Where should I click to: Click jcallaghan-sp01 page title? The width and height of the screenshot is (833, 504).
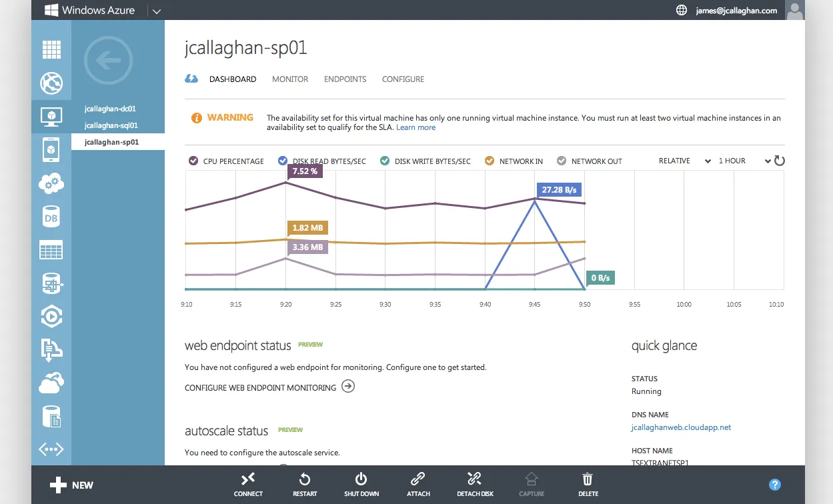[x=246, y=49]
